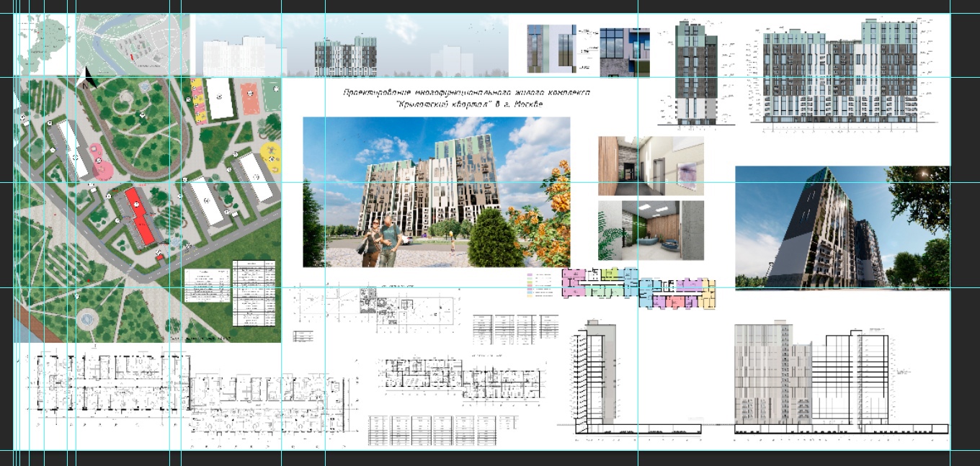Select the main building render with two pedestrians
The width and height of the screenshot is (980, 466).
click(x=436, y=192)
